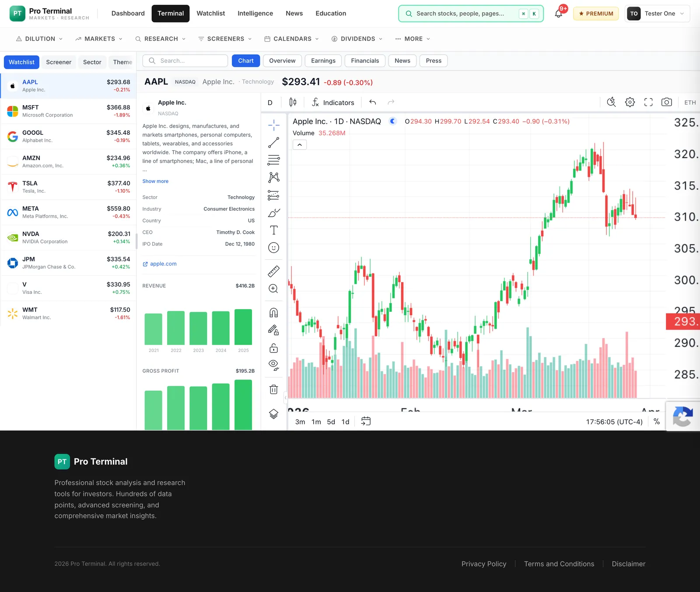This screenshot has height=592, width=700.
Task: Open the emoji icons tool
Action: click(274, 248)
